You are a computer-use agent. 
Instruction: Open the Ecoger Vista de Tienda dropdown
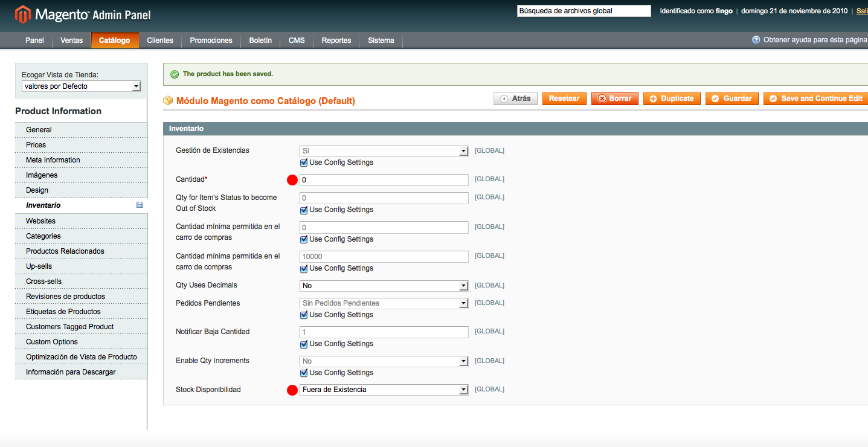[x=81, y=86]
